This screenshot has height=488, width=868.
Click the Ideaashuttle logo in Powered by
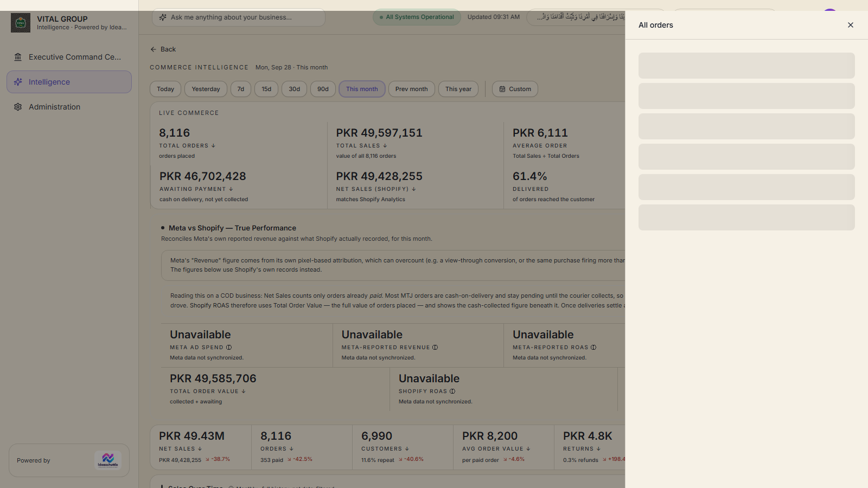pos(107,460)
